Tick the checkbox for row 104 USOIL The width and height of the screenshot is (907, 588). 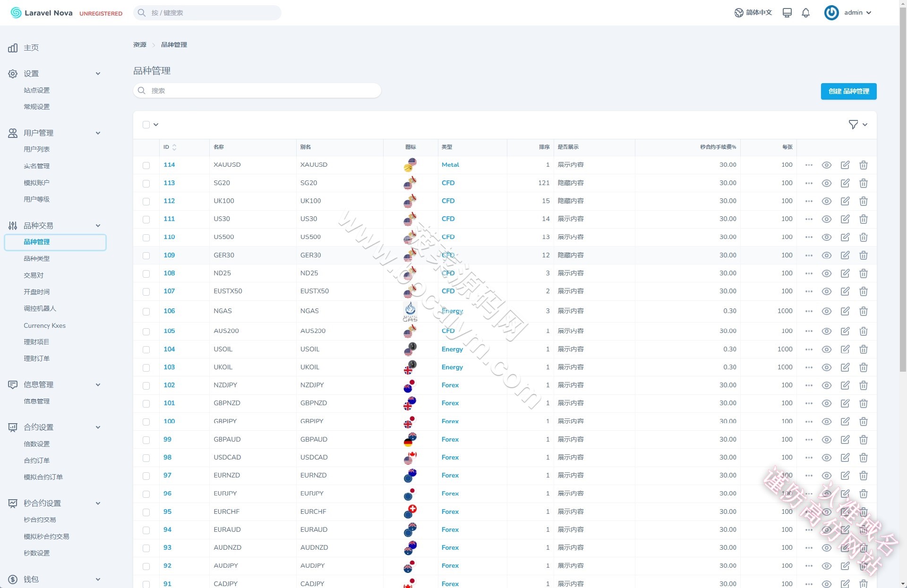click(146, 349)
